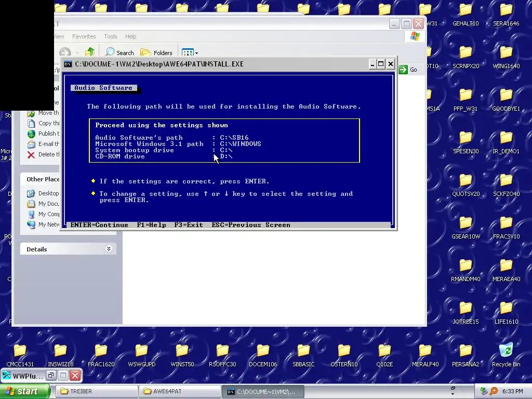Click the Go button beside address bar
532x399 pixels.
(408, 70)
